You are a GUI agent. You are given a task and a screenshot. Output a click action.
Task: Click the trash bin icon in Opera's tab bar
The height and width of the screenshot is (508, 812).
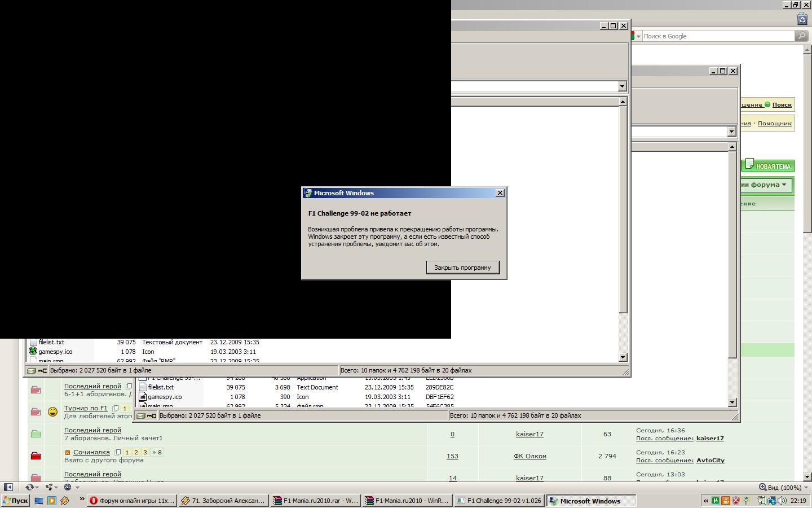pos(802,19)
